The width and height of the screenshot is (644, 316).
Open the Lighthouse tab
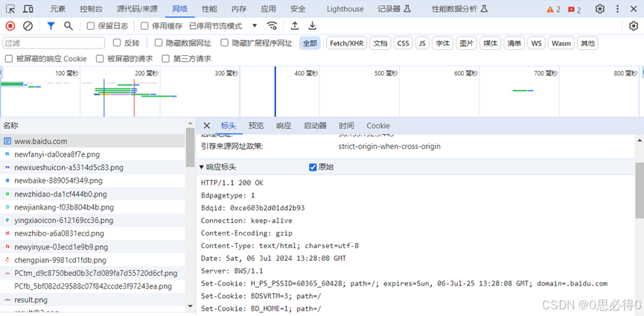click(x=345, y=9)
